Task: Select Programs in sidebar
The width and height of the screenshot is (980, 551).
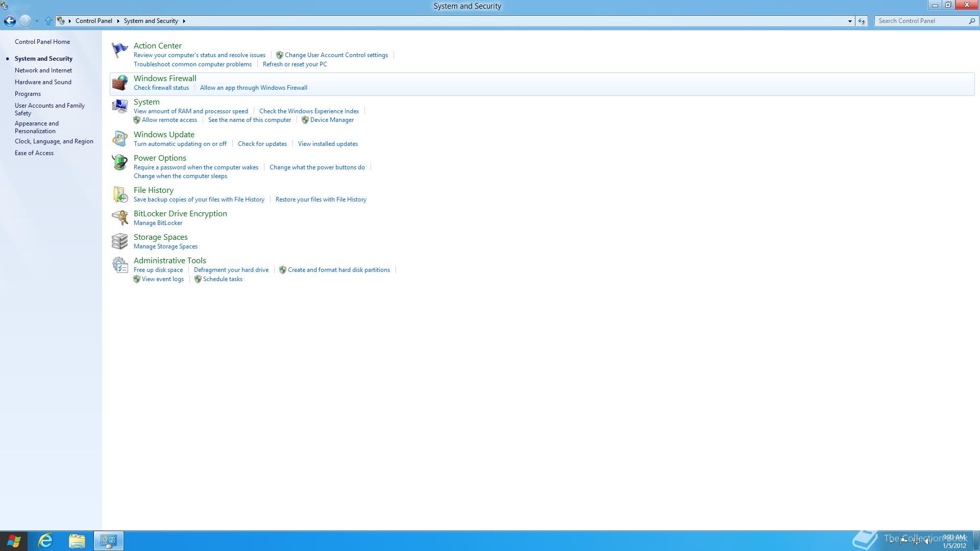Action: pyautogui.click(x=28, y=94)
